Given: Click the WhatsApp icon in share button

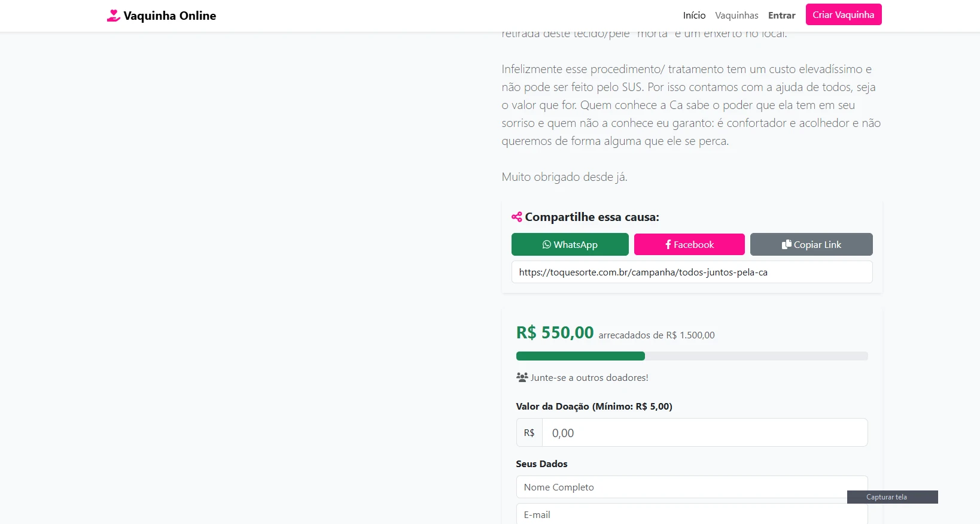Looking at the screenshot, I should point(546,244).
